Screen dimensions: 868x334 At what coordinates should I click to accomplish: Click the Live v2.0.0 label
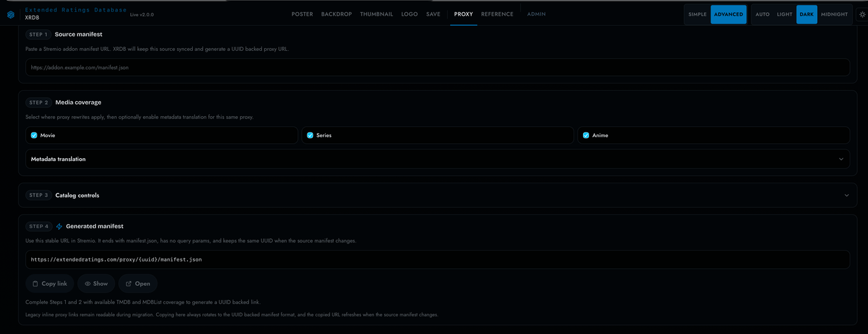142,14
